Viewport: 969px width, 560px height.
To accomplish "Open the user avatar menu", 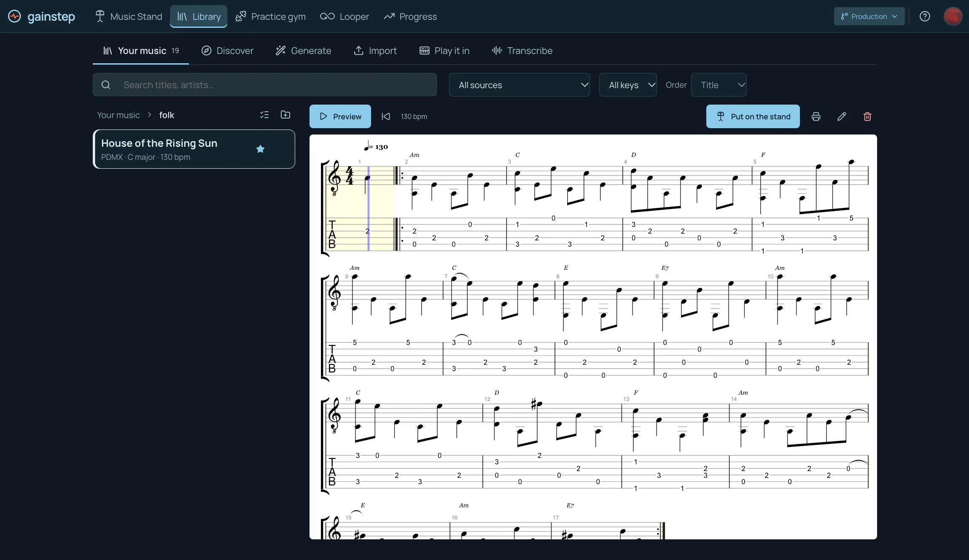I will pos(953,16).
